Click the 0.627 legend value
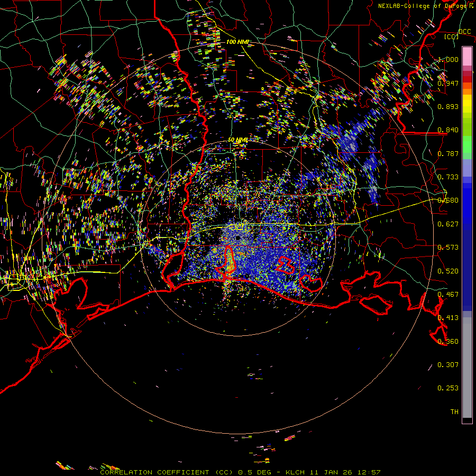Screen dimensions: 476x476 (x=448, y=224)
